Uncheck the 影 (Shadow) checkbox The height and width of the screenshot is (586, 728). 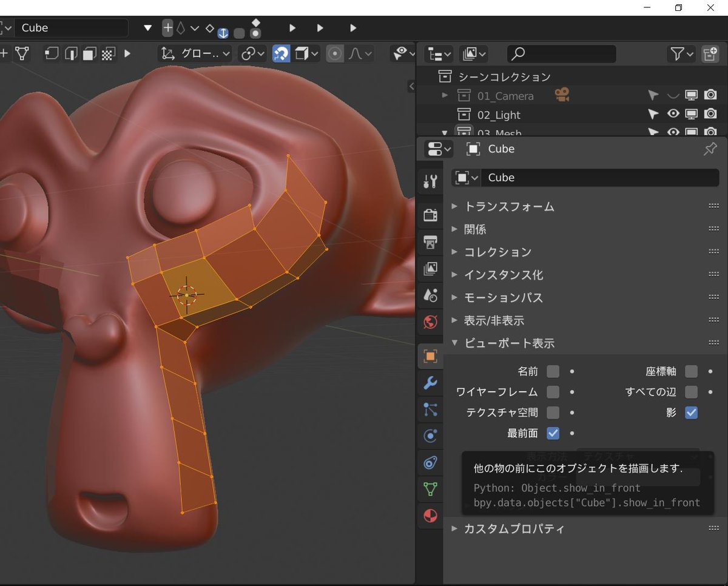click(691, 413)
